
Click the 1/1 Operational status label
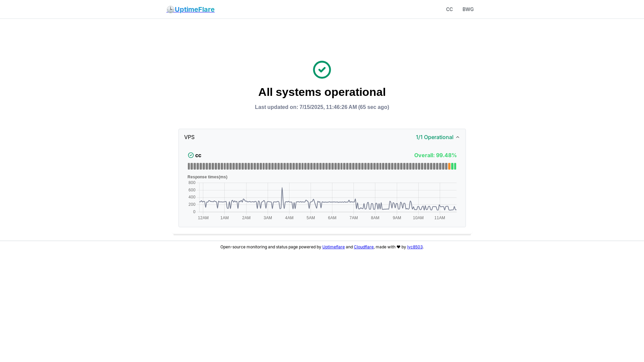[x=434, y=137]
